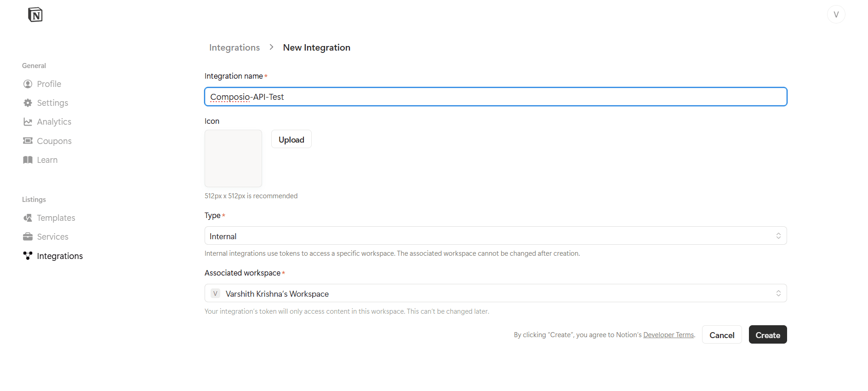Open the Associated workspace dropdown

[x=496, y=293]
